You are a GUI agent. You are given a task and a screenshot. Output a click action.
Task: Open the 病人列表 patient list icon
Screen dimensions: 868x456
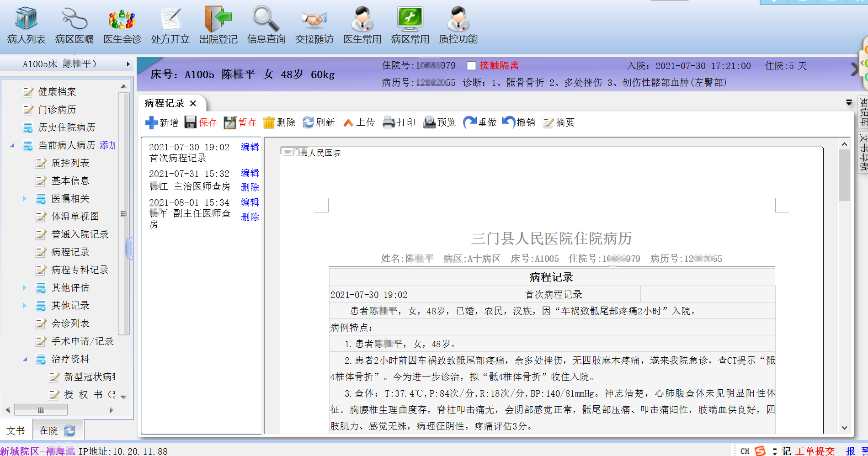click(x=26, y=19)
